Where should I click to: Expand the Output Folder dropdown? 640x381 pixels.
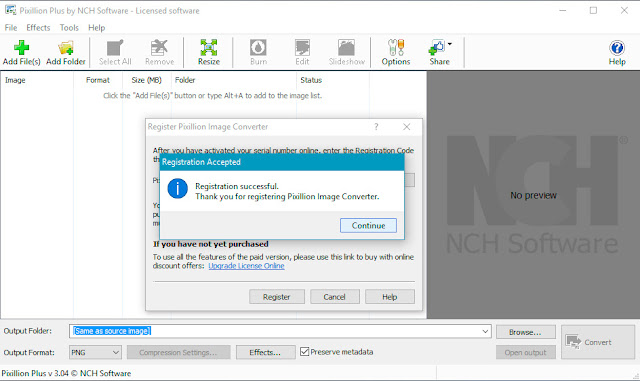pos(485,331)
